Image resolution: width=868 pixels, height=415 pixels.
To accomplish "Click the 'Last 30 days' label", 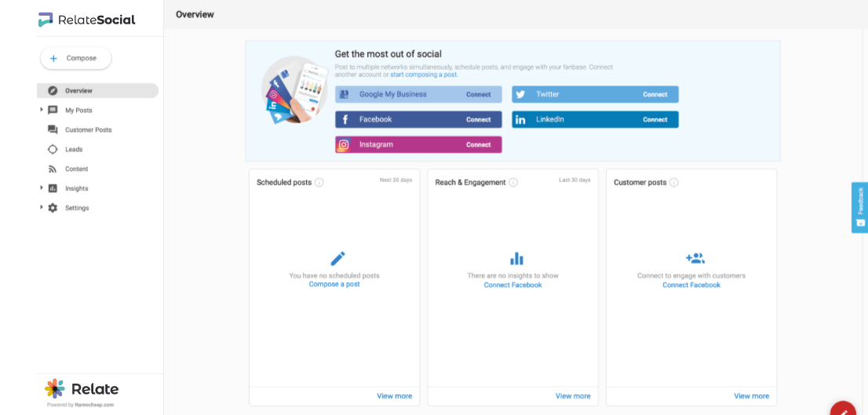I will click(x=574, y=180).
